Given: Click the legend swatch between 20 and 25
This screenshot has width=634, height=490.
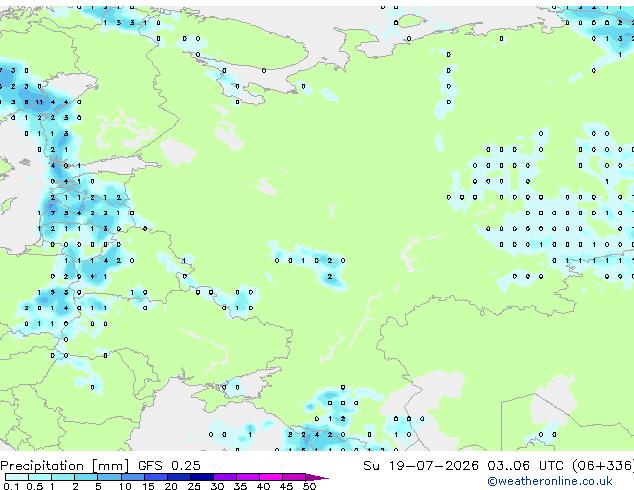Looking at the screenshot, I should pyautogui.click(x=178, y=477).
